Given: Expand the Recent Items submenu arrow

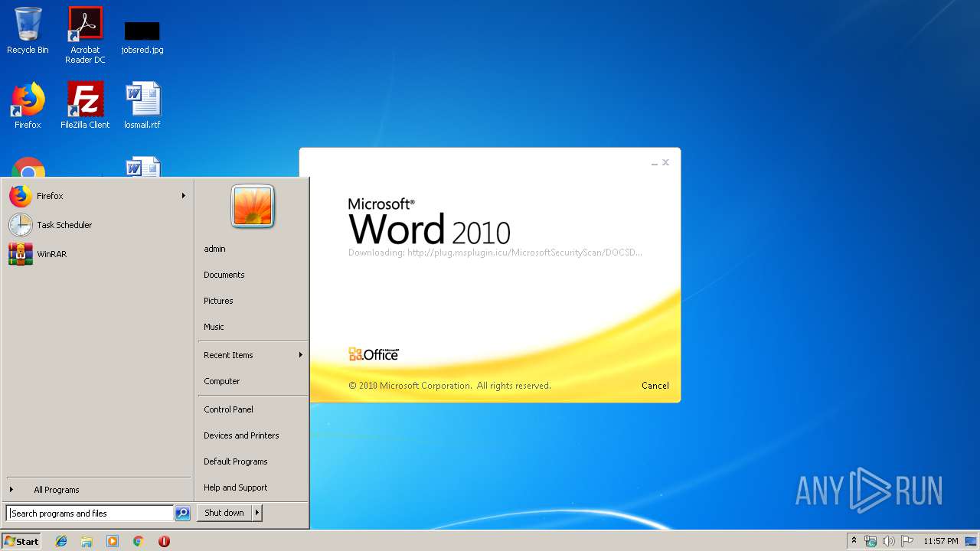Looking at the screenshot, I should (300, 355).
